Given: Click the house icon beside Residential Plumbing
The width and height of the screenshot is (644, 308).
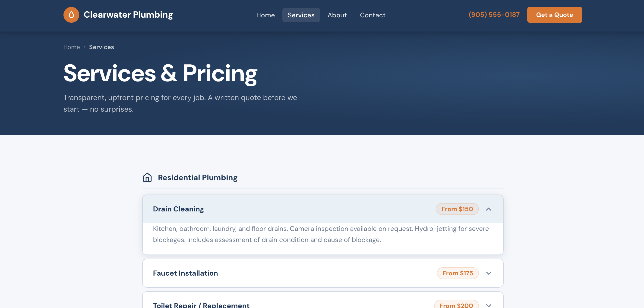Looking at the screenshot, I should (147, 177).
